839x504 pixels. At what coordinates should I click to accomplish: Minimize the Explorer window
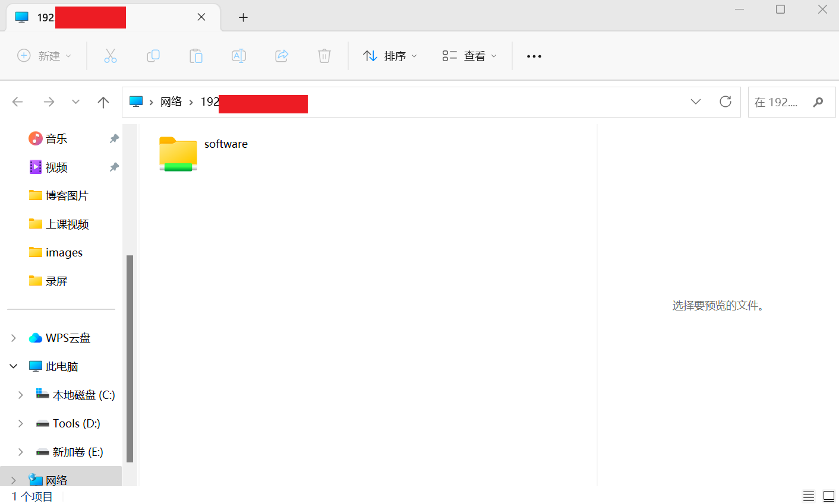point(740,9)
